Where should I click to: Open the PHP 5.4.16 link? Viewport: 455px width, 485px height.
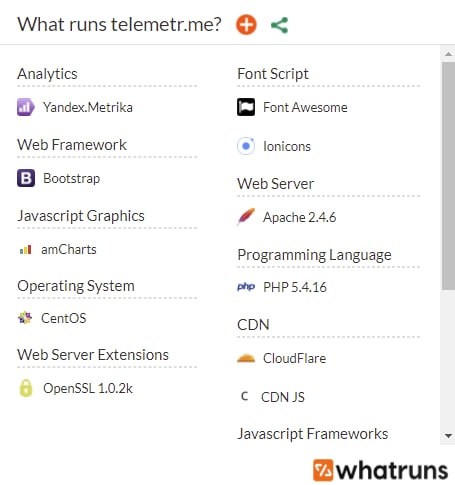[295, 287]
